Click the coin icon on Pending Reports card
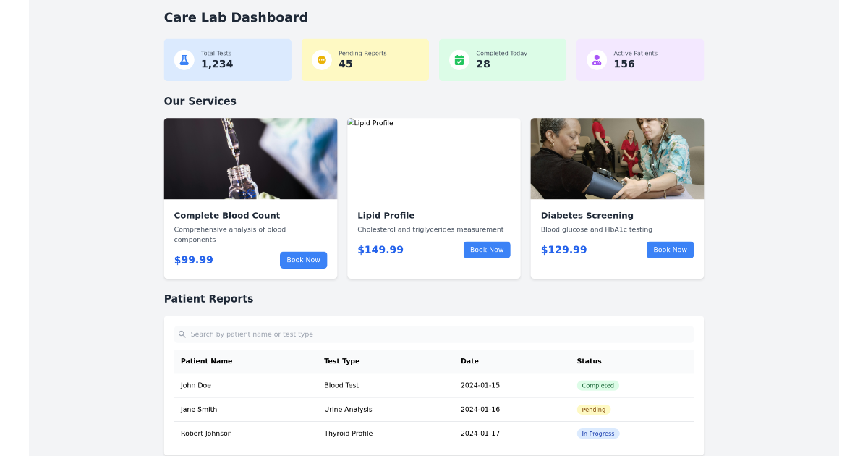 tap(321, 59)
